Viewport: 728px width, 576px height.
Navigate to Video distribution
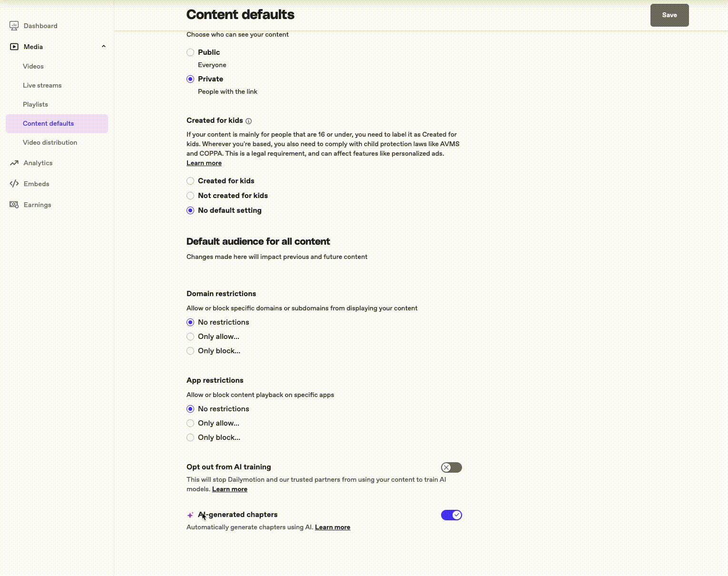[x=50, y=142]
